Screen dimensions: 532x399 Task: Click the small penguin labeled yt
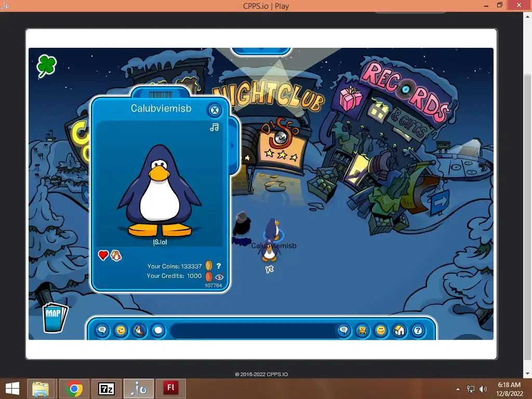(x=269, y=253)
